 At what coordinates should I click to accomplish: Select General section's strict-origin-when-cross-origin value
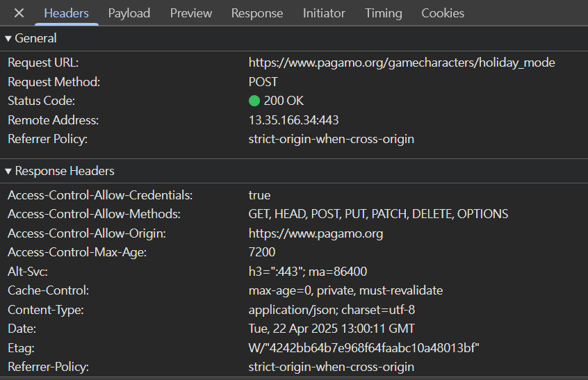(331, 139)
